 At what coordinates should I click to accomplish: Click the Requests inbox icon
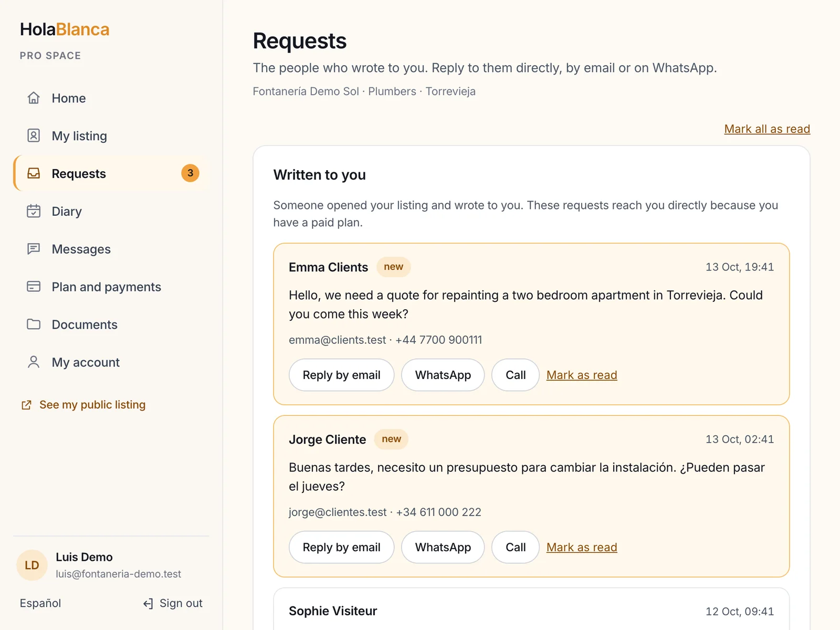tap(34, 174)
